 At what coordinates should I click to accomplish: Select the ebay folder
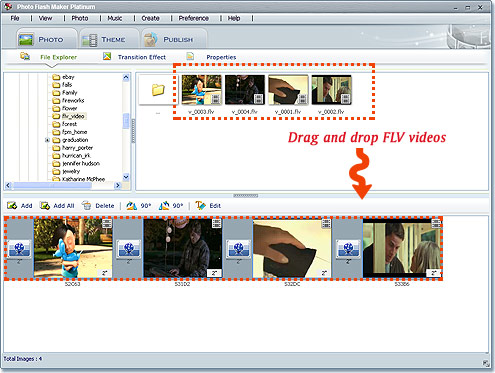pos(68,77)
